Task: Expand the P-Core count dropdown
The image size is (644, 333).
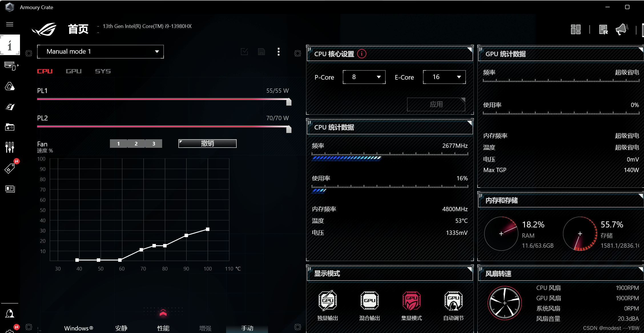Action: coord(364,77)
